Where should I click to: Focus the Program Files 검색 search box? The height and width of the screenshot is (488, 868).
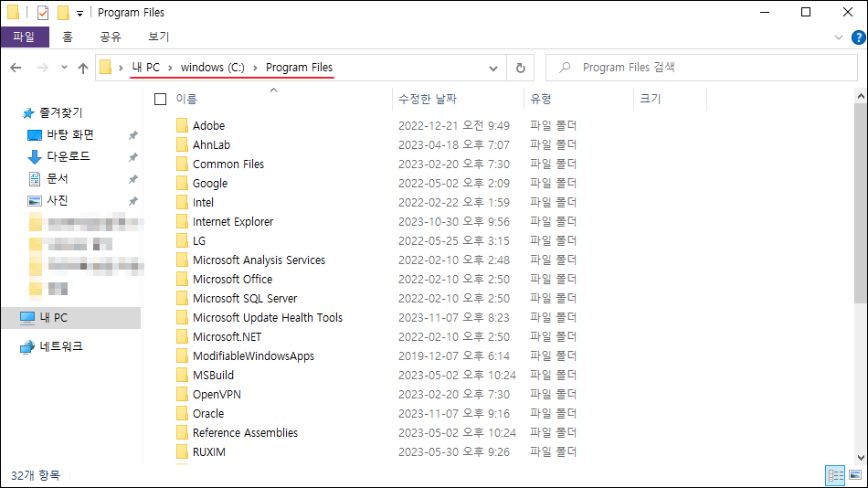click(702, 68)
